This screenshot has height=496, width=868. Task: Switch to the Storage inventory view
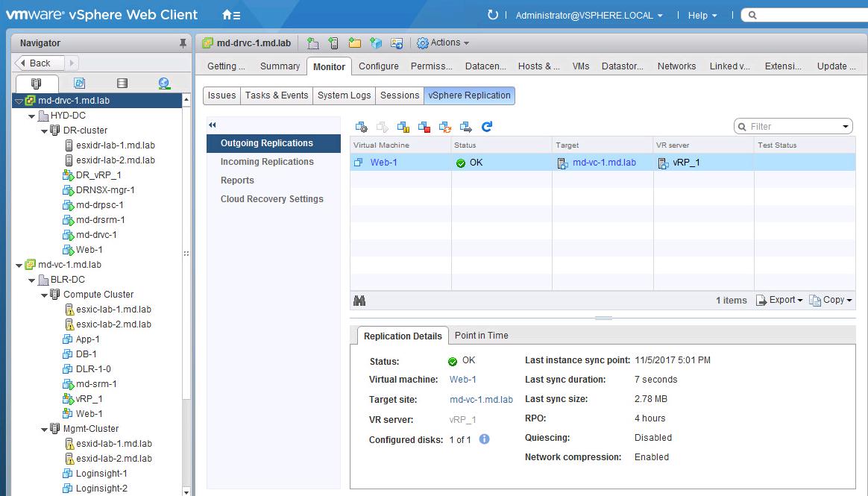pos(122,83)
